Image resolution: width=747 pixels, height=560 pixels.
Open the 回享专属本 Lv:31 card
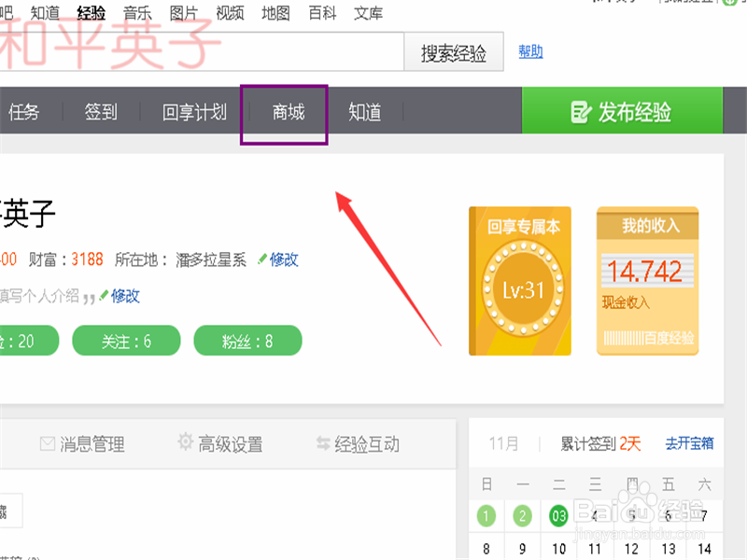[x=520, y=281]
